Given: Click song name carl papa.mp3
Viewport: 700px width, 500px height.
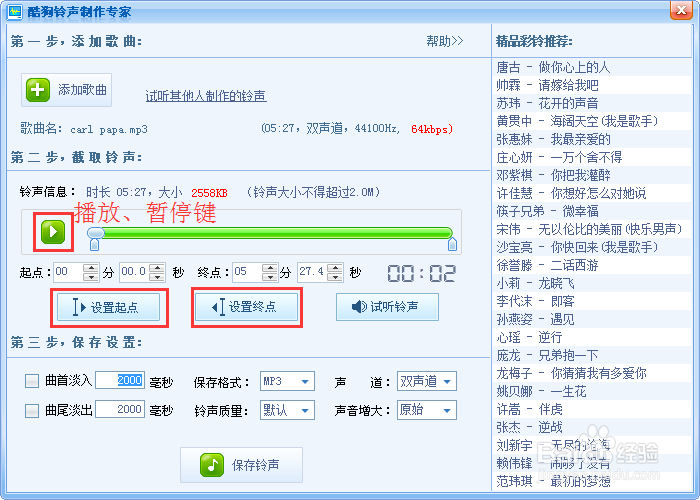Looking at the screenshot, I should (108, 130).
